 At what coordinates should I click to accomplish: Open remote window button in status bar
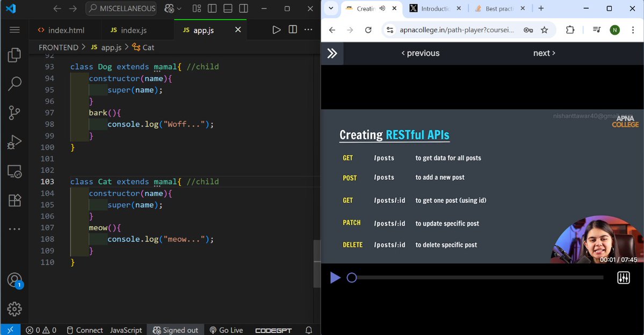pyautogui.click(x=10, y=330)
